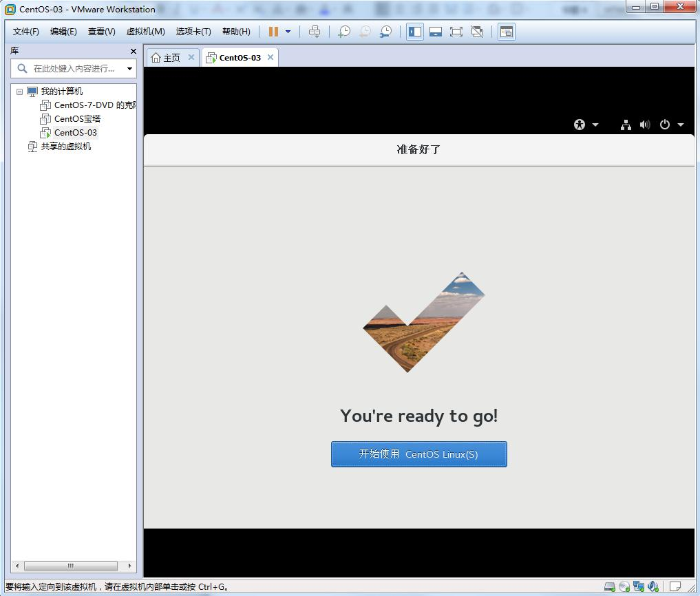Viewport: 700px width, 596px height.
Task: Select CentOS-7-DVD clone in library
Action: coord(95,105)
